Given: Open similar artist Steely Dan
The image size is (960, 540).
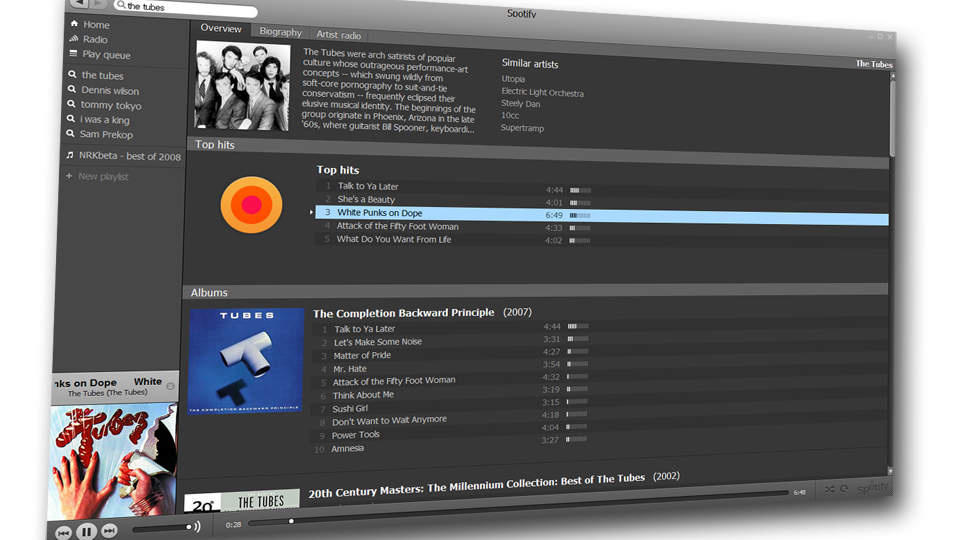Looking at the screenshot, I should 520,104.
